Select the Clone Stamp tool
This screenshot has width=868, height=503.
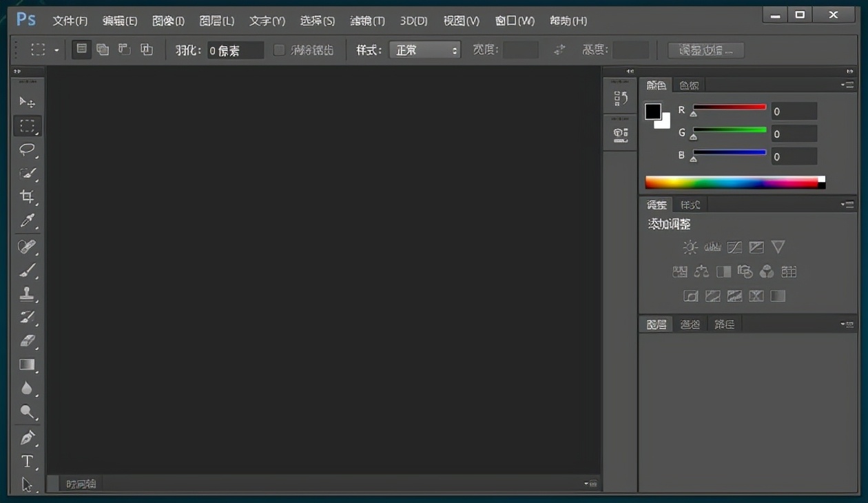tap(27, 293)
